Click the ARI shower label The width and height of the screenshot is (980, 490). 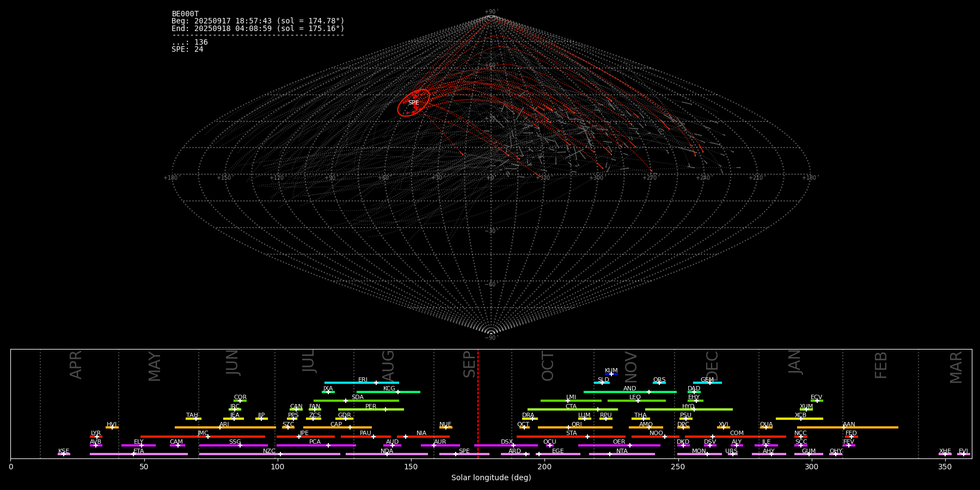pyautogui.click(x=224, y=425)
